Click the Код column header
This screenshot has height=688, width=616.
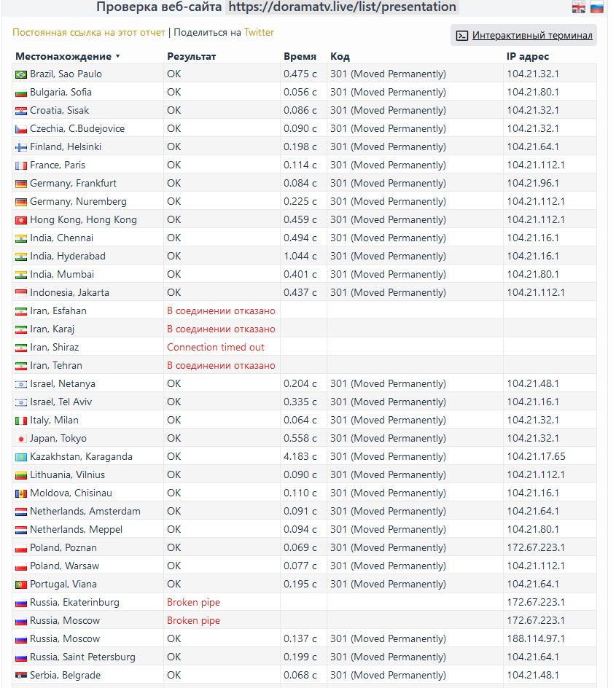pyautogui.click(x=340, y=56)
